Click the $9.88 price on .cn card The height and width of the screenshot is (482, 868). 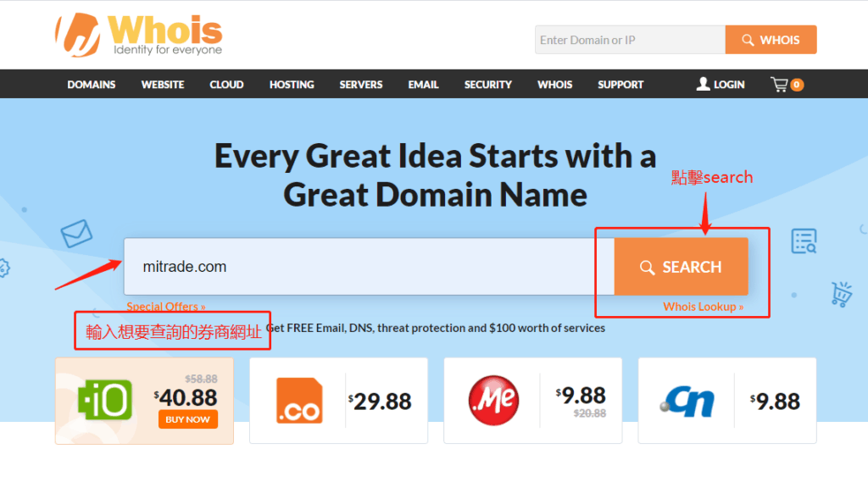click(x=775, y=402)
